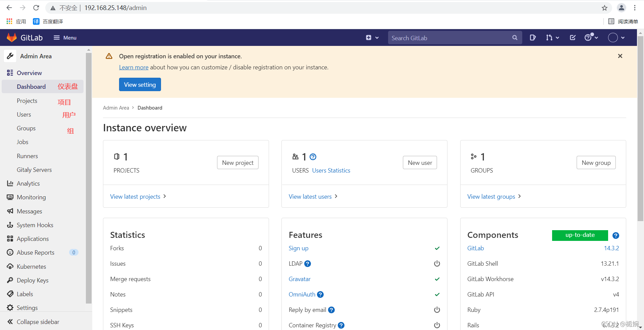
Task: Click the Analytics chart icon
Action: (x=10, y=183)
